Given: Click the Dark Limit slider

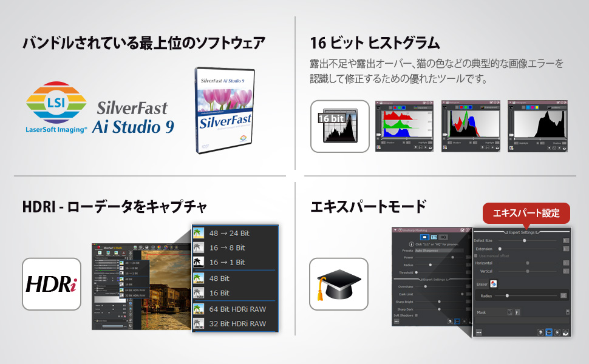Looking at the screenshot, I should pos(440,294).
